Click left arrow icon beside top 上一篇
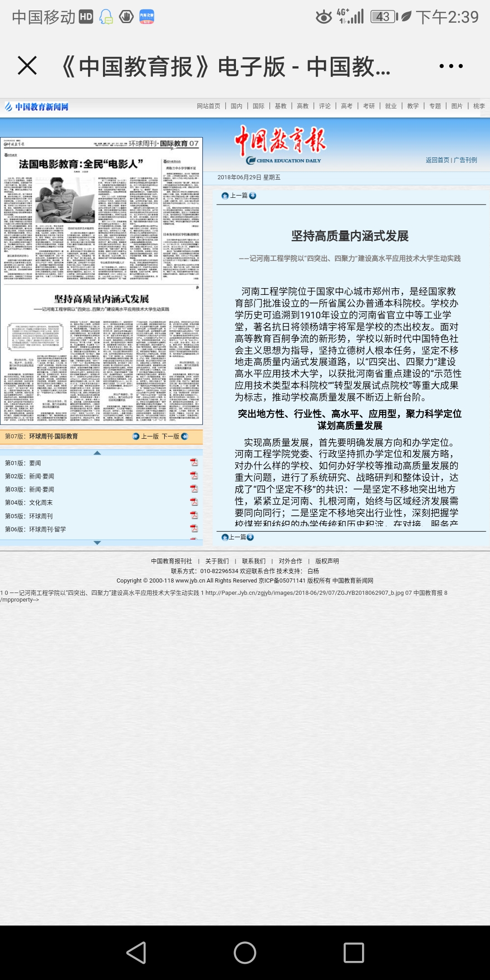490x980 pixels. [225, 196]
